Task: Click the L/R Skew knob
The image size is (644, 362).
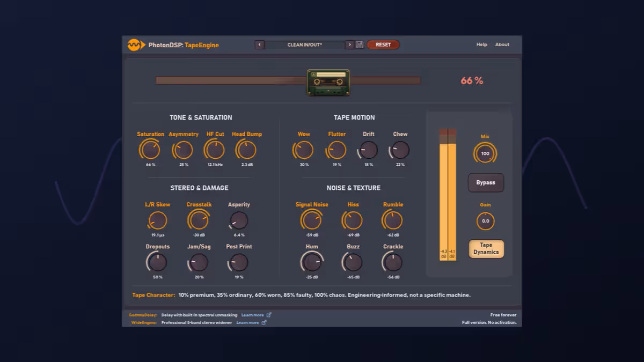Action: click(x=157, y=220)
